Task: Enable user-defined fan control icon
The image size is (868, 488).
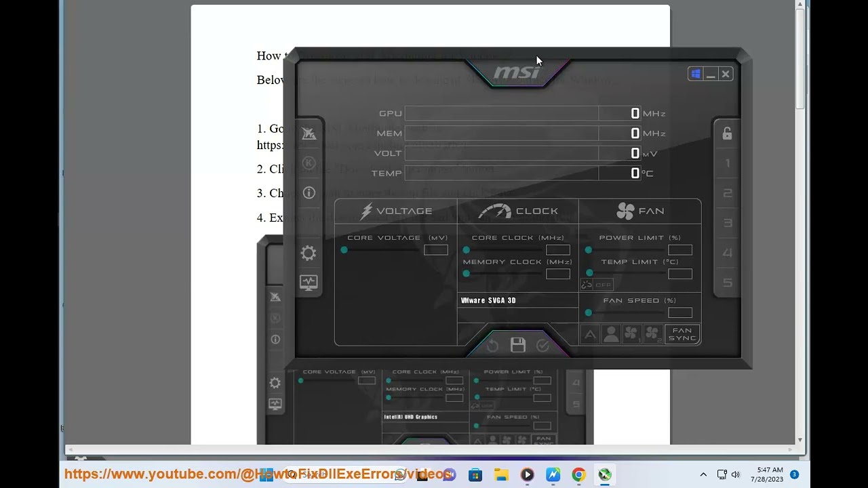Action: 611,334
